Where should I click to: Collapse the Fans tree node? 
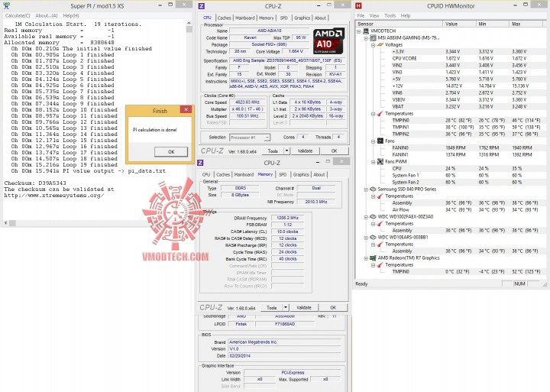(373, 141)
